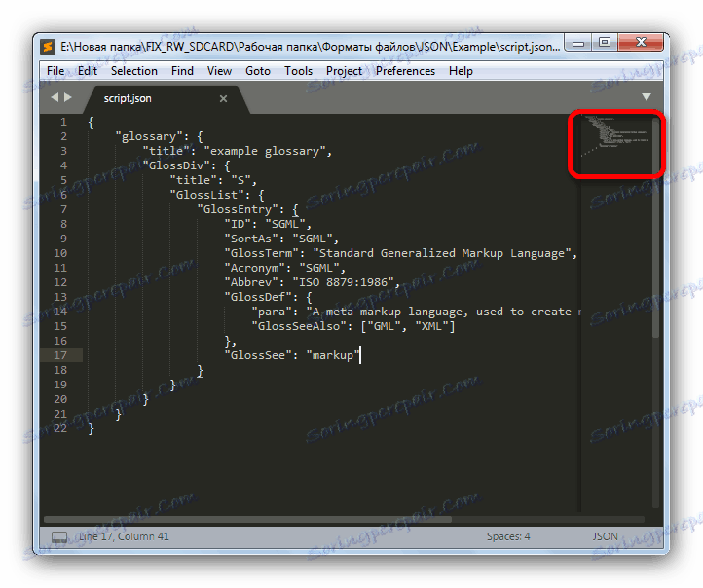Close the Sublime Text window

(x=641, y=43)
